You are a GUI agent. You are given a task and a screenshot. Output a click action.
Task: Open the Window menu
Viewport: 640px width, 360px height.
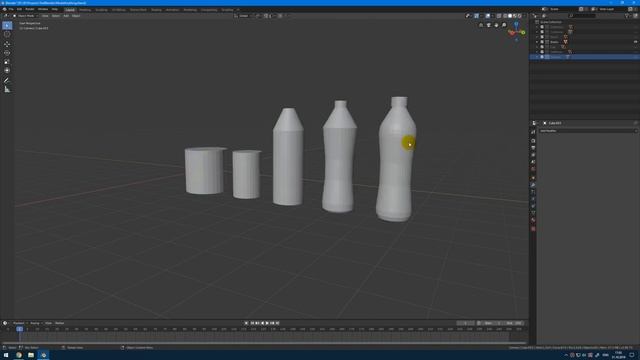[43, 9]
